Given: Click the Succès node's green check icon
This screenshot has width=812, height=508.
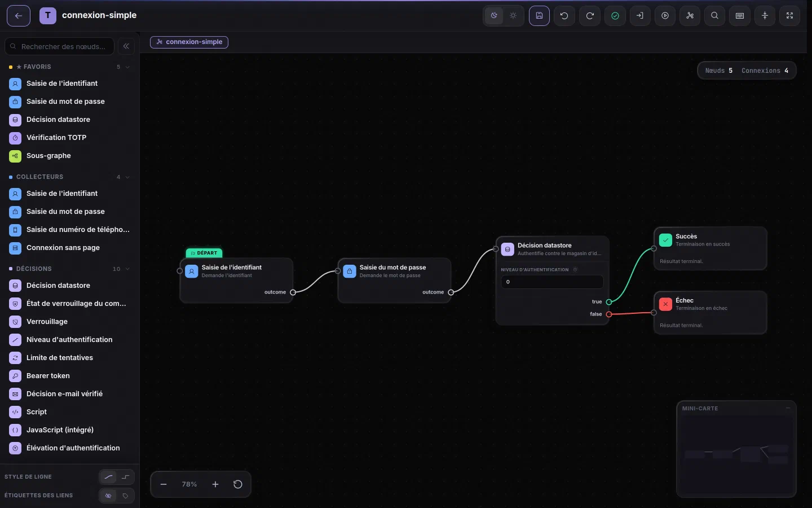Looking at the screenshot, I should click(x=666, y=240).
